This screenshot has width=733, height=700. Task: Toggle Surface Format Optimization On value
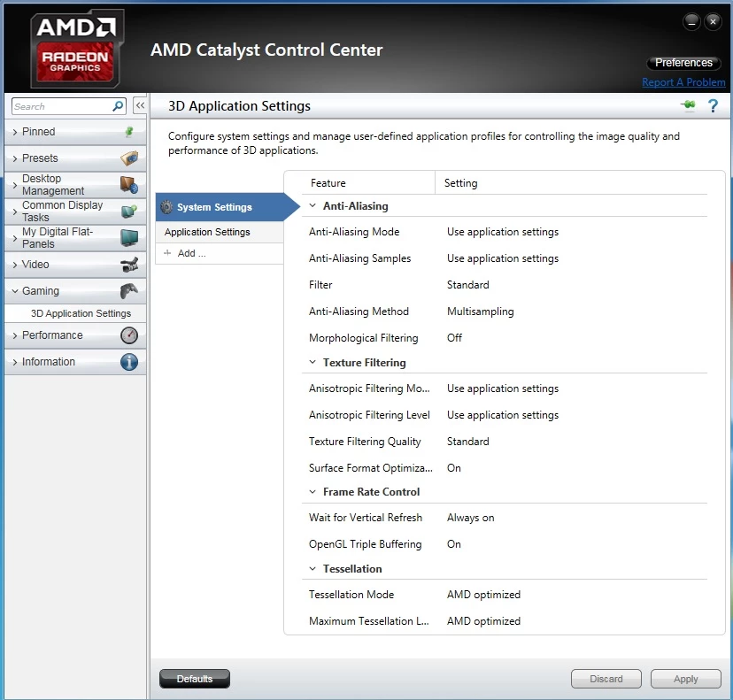pyautogui.click(x=454, y=468)
